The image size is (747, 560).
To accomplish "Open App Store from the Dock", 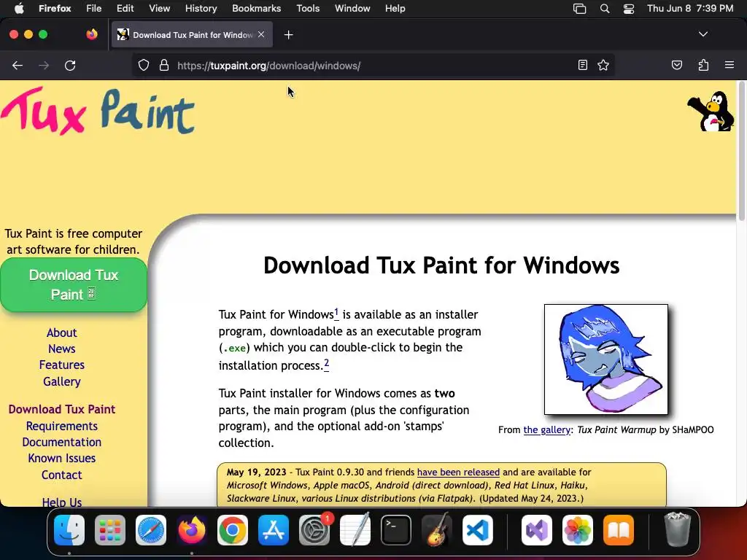I will (274, 530).
